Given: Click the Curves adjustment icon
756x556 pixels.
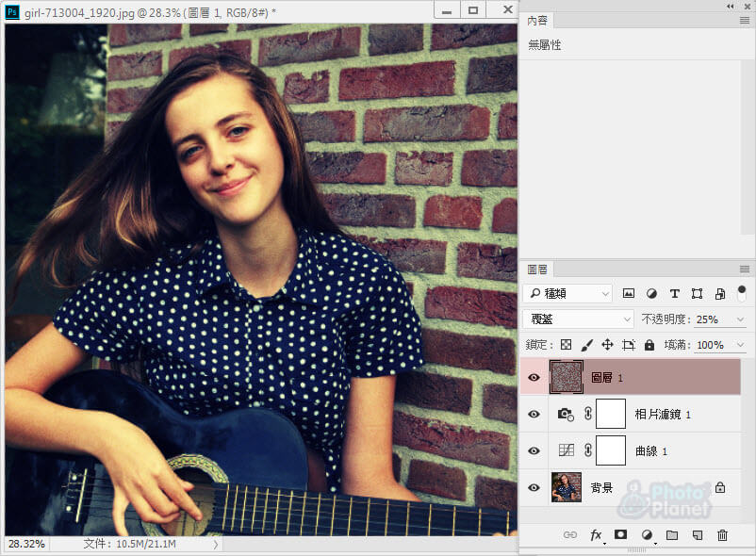Looking at the screenshot, I should click(566, 450).
